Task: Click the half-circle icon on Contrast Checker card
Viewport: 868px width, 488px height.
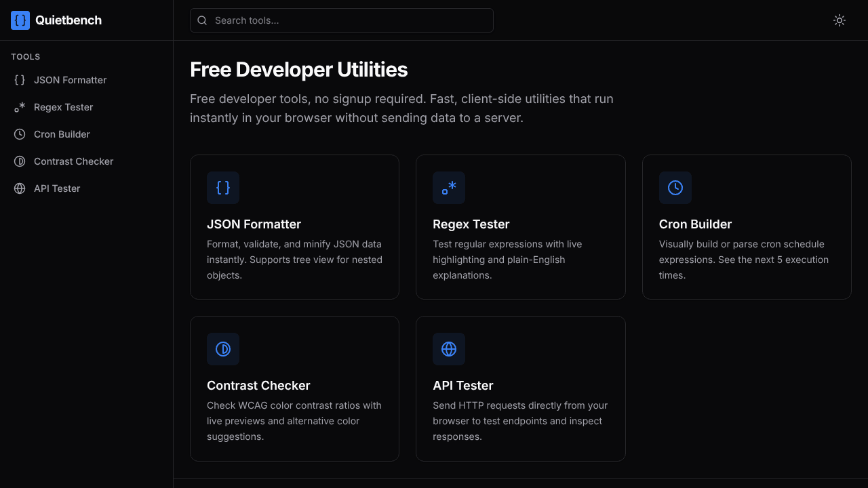Action: click(223, 349)
